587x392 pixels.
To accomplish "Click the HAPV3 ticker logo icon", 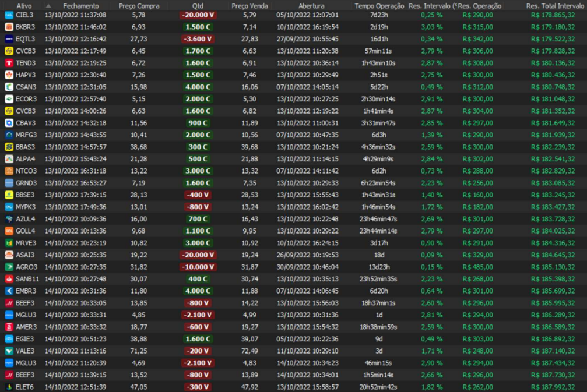I will [x=9, y=75].
